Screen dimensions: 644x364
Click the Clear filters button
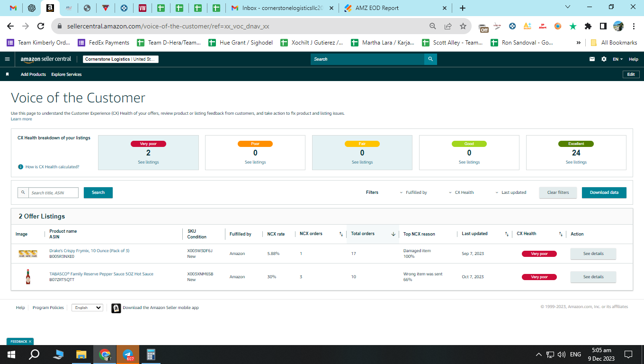pyautogui.click(x=558, y=192)
